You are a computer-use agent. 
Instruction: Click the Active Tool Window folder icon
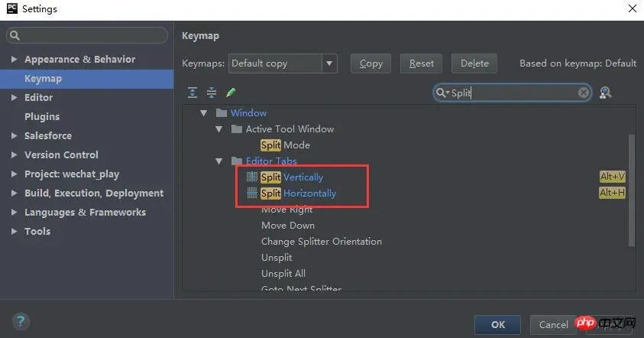(237, 129)
